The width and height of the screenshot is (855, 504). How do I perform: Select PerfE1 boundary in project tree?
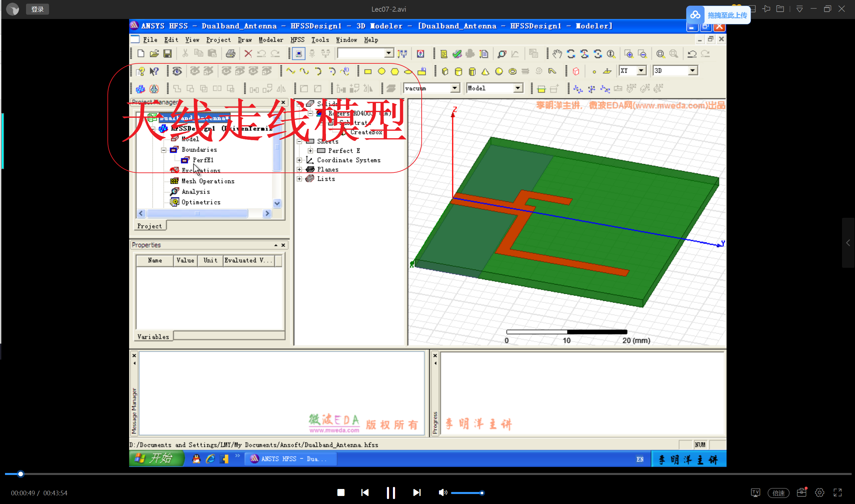point(203,160)
